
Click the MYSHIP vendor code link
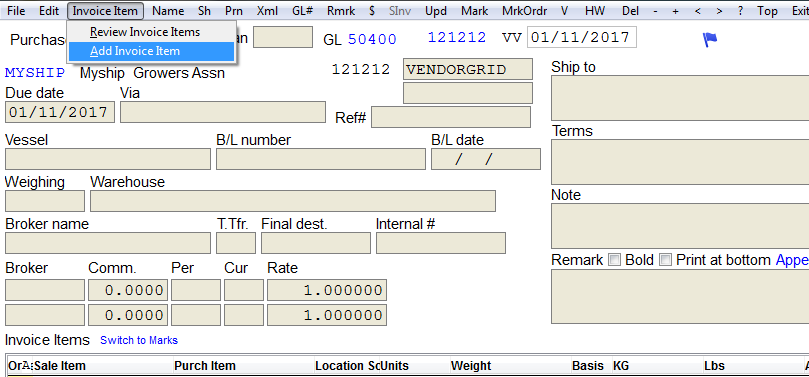coord(35,73)
